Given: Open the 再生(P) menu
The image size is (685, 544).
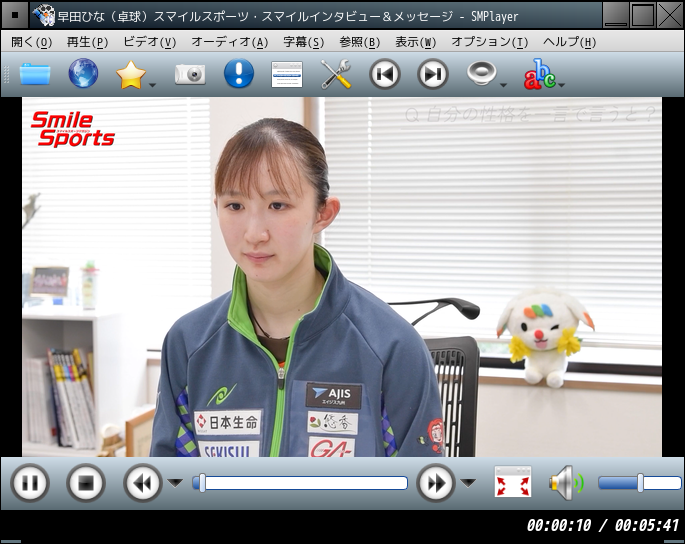Looking at the screenshot, I should [87, 42].
